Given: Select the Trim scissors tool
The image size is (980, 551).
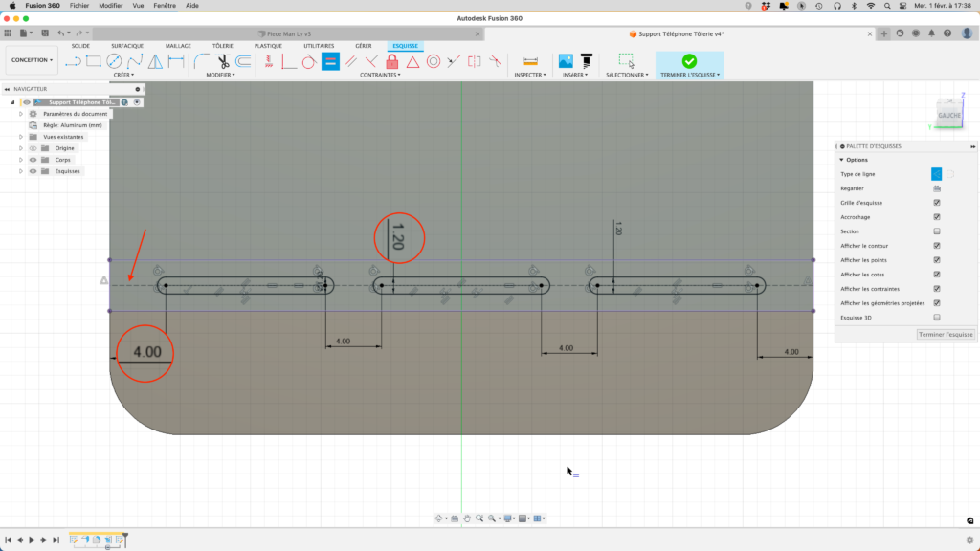Looking at the screenshot, I should (x=222, y=61).
